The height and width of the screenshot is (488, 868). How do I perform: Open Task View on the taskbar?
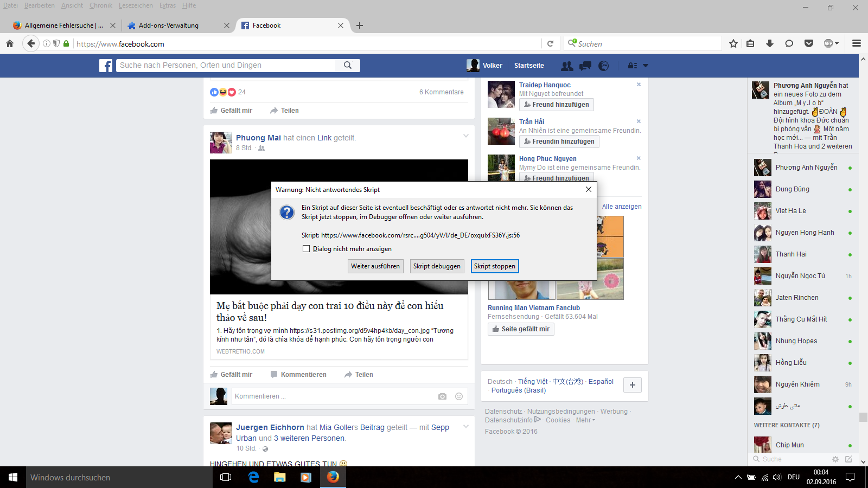pos(226,477)
